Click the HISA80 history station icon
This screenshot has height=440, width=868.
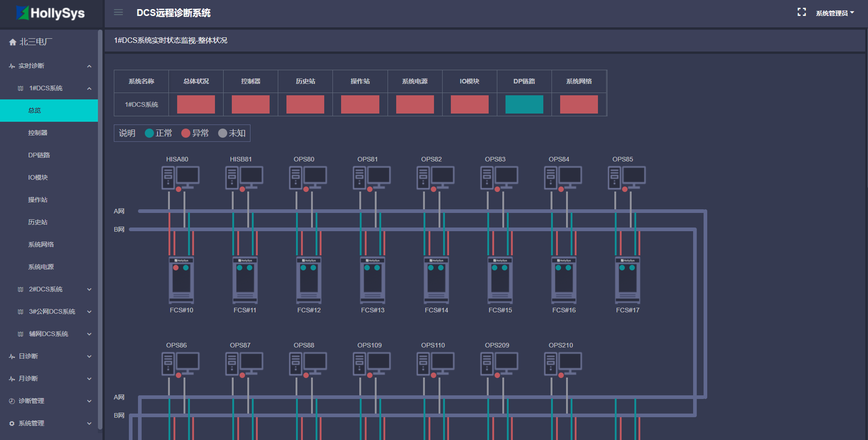(181, 177)
